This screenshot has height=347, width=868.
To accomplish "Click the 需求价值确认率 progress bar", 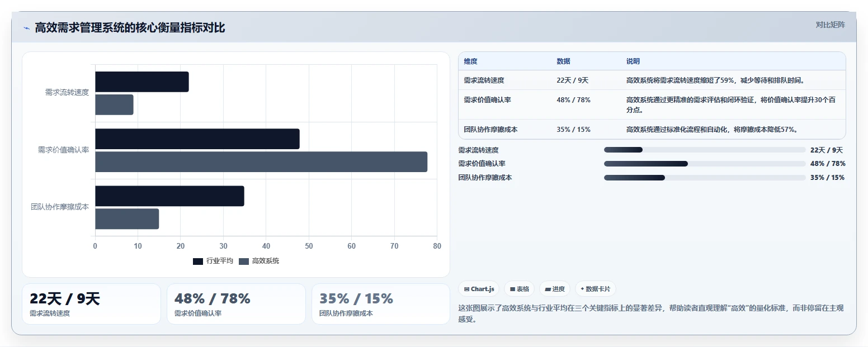I will pos(705,164).
